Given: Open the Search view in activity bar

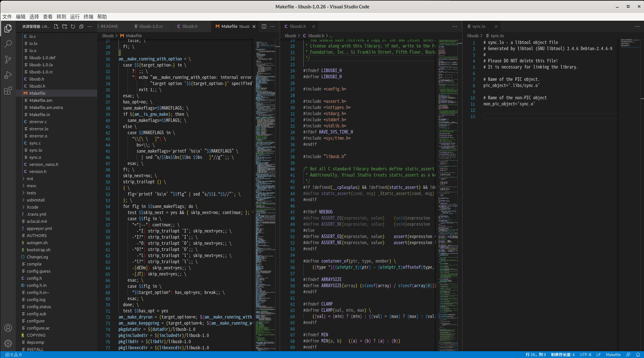Looking at the screenshot, I should [8, 44].
